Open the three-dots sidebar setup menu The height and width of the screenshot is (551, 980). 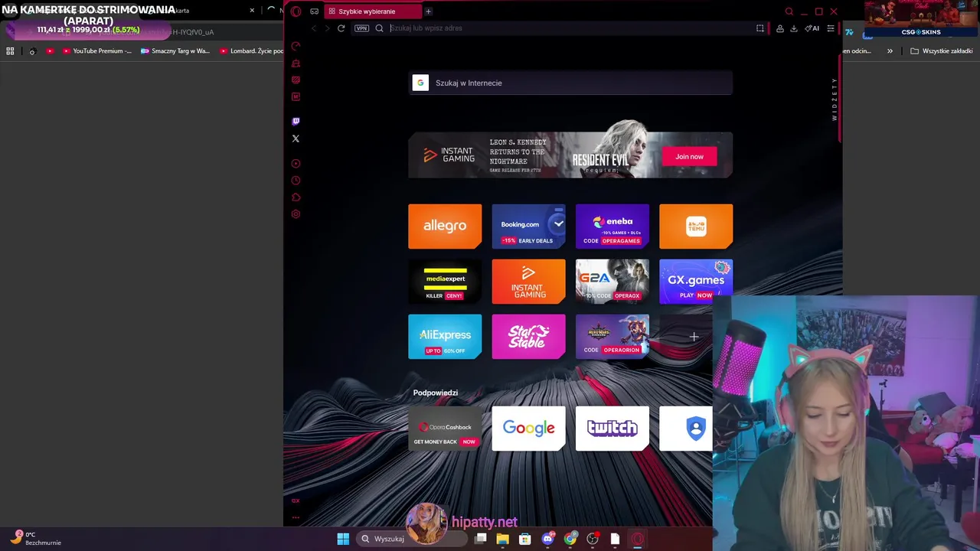(x=296, y=517)
